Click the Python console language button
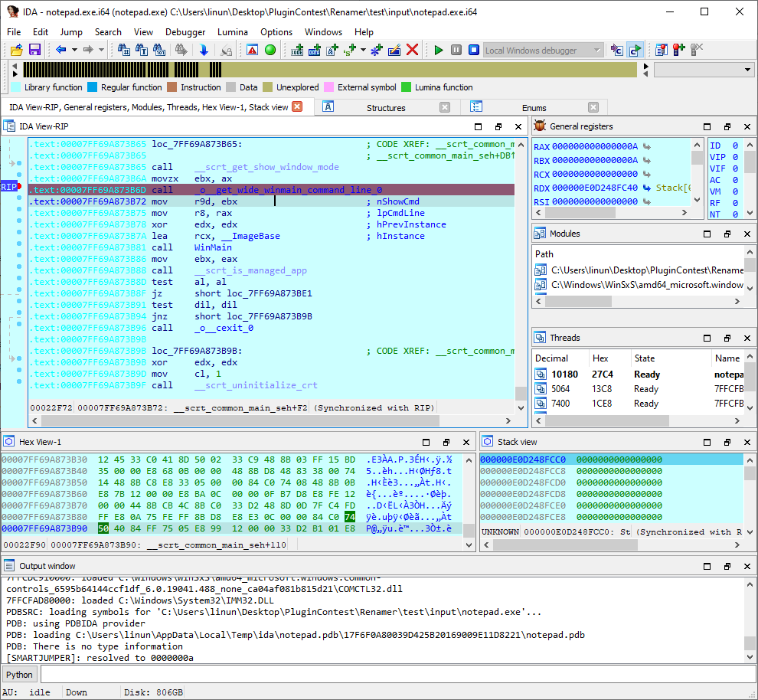 pos(20,675)
